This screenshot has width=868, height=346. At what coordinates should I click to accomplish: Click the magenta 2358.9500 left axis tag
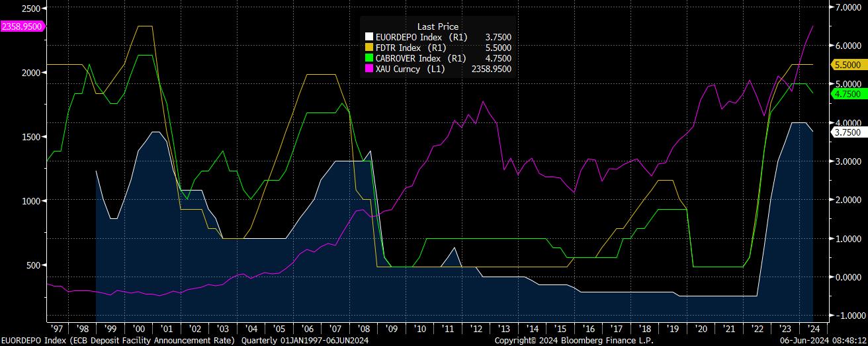coord(22,26)
